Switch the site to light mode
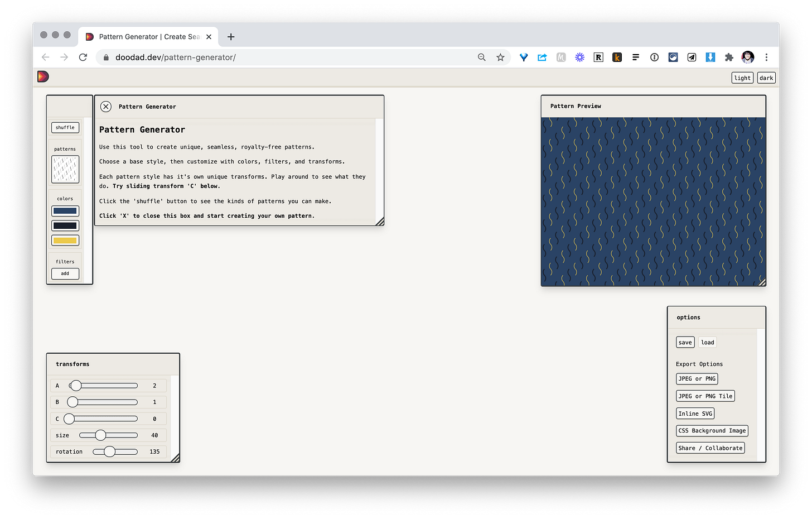 pyautogui.click(x=742, y=77)
